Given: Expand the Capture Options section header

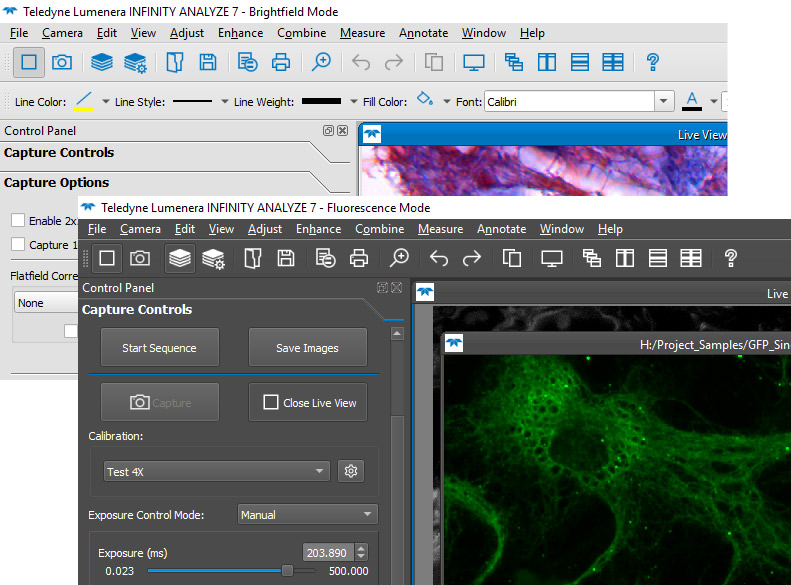Looking at the screenshot, I should (x=56, y=183).
